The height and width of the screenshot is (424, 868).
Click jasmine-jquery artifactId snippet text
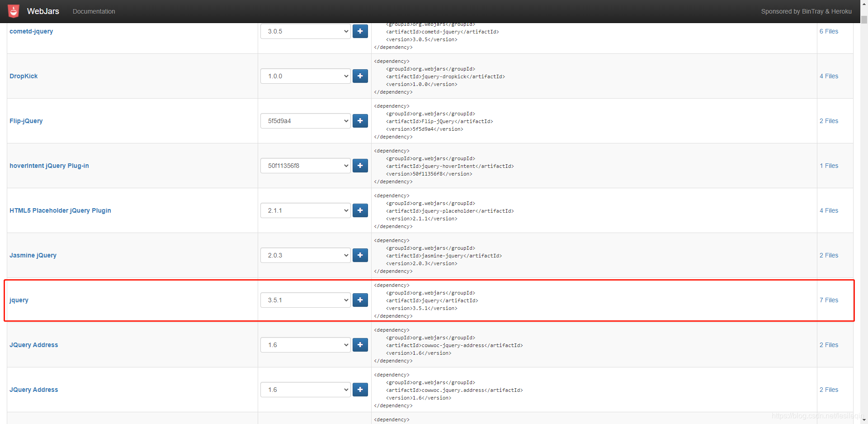[444, 256]
